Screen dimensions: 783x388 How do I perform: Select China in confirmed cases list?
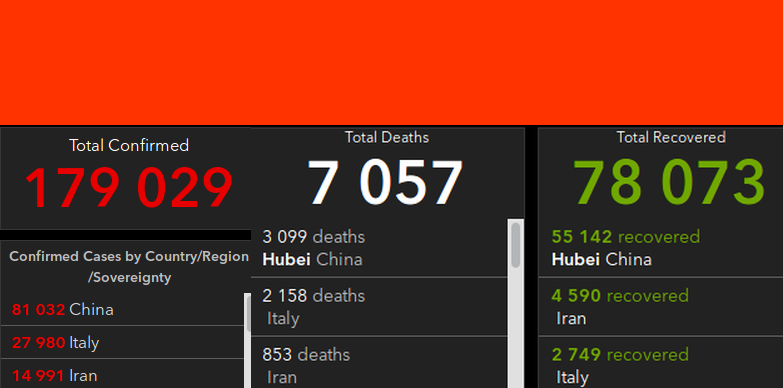pyautogui.click(x=122, y=309)
